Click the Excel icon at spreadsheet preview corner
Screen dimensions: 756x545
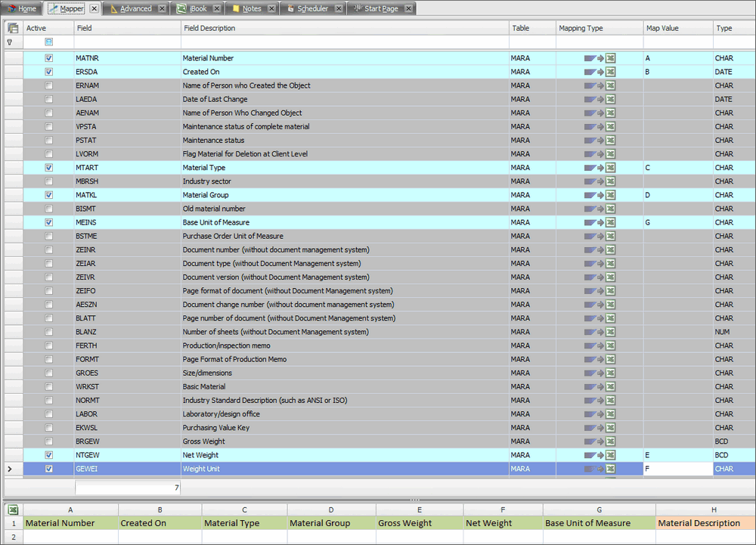(12, 509)
